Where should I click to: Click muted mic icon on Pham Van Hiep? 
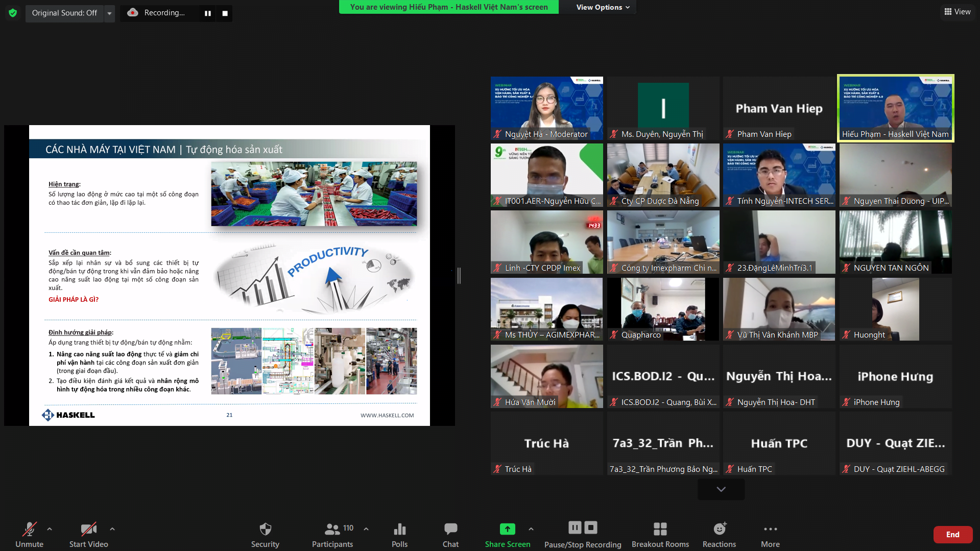730,134
